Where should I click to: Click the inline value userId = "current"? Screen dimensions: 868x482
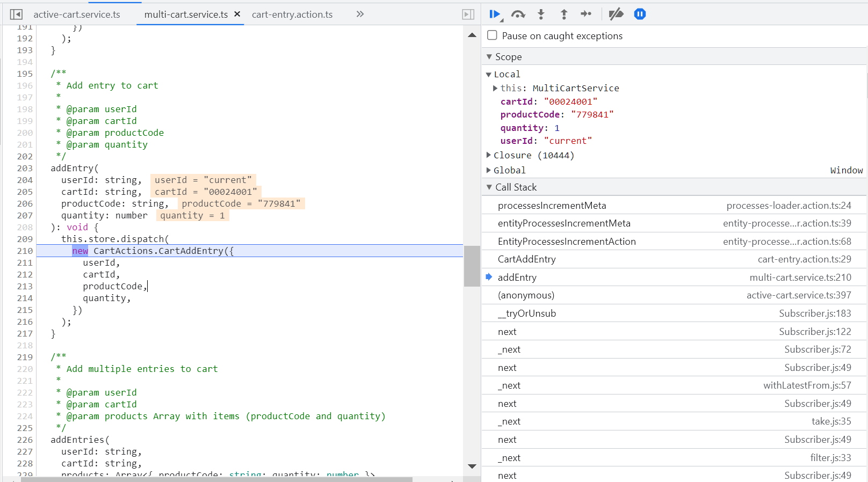click(x=203, y=180)
